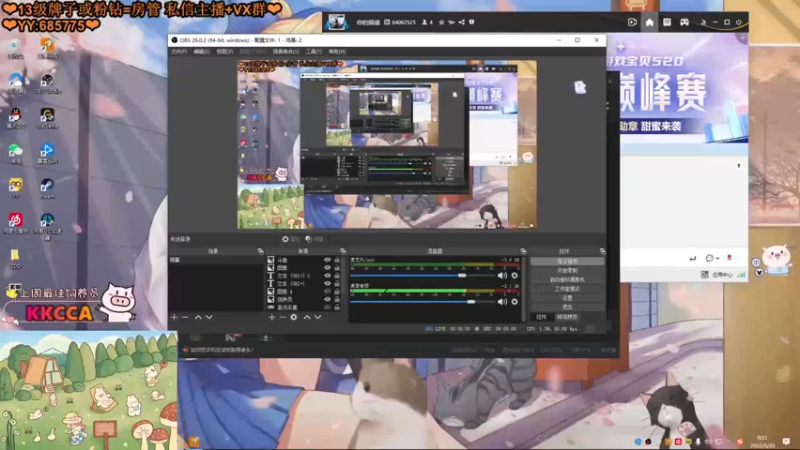Mute the first audio mixer channel
This screenshot has height=450, width=800.
pos(502,276)
